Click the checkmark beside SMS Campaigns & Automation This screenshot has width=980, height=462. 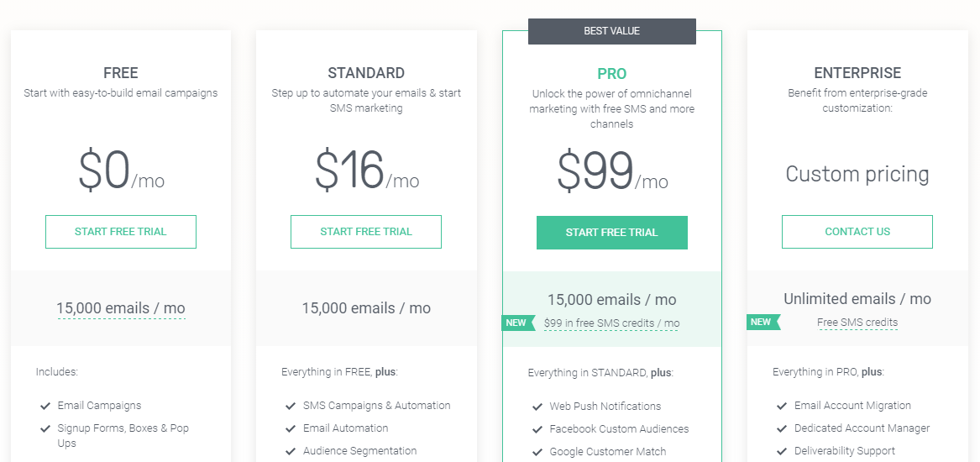(291, 406)
